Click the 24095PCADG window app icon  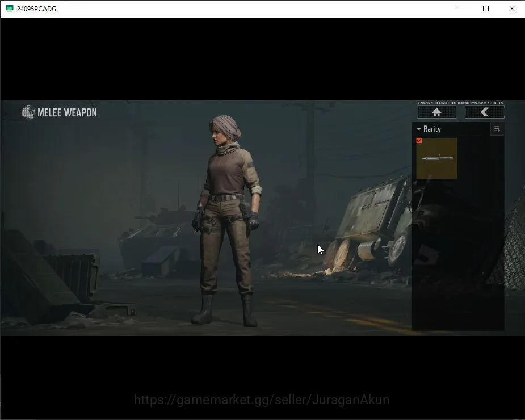(x=10, y=9)
